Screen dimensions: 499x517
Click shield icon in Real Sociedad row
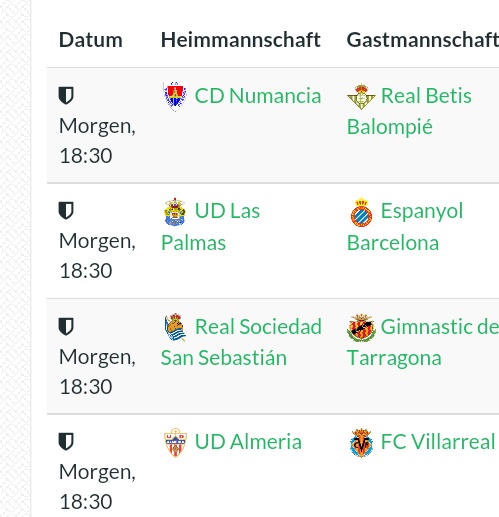coord(66,326)
